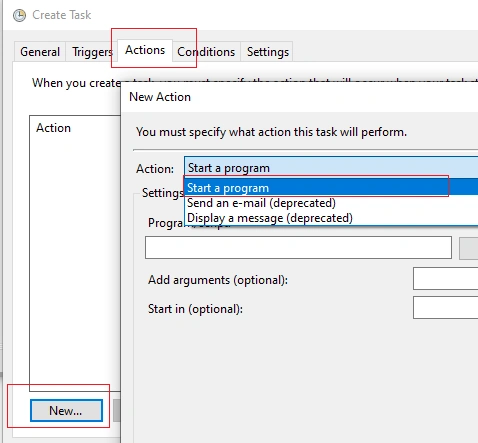Click the Start in (optional) field
Screen dimensions: 478x443
[446, 308]
